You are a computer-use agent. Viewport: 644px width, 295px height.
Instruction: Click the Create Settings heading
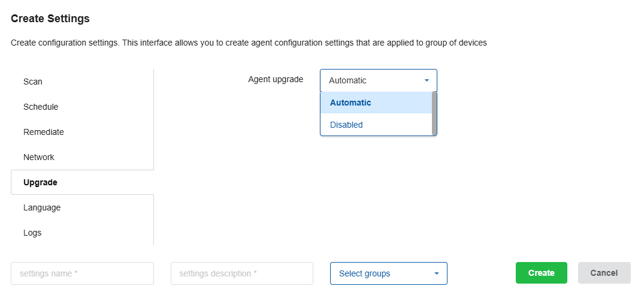(50, 19)
